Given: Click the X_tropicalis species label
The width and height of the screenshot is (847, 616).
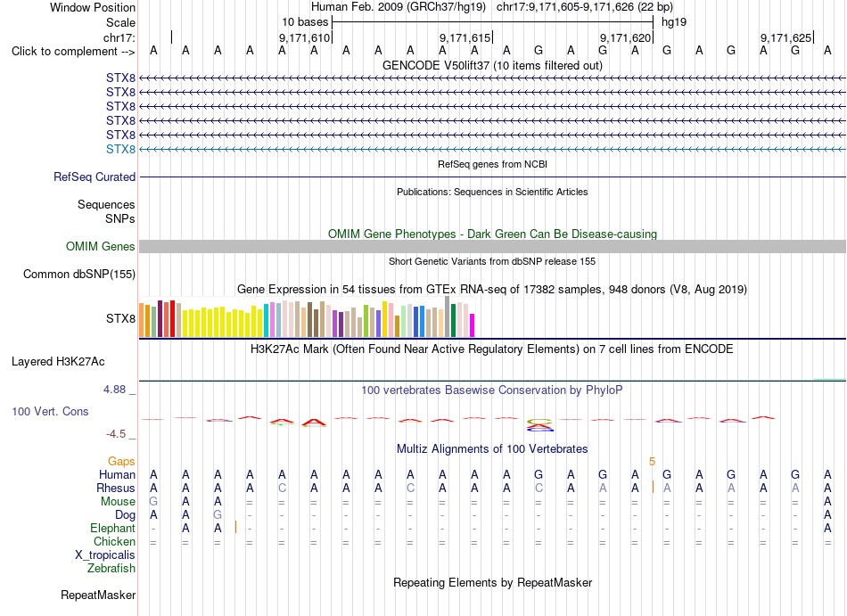Looking at the screenshot, I should click(x=105, y=555).
